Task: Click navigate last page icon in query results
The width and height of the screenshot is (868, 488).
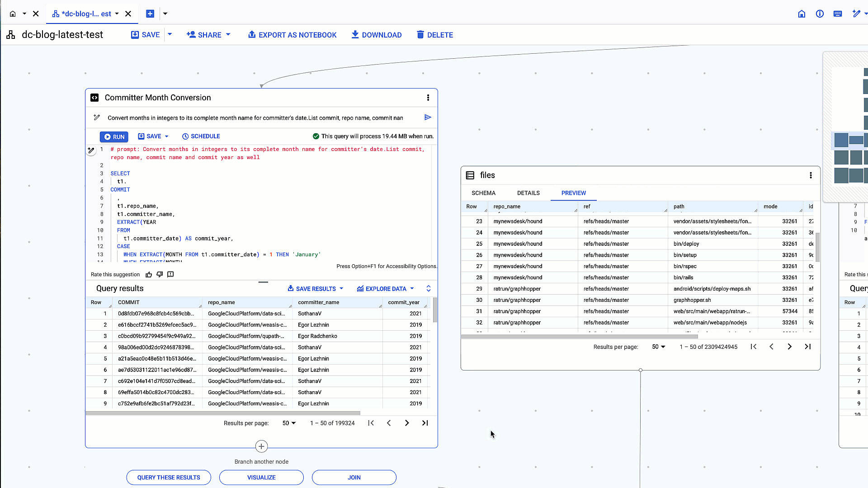Action: [425, 423]
